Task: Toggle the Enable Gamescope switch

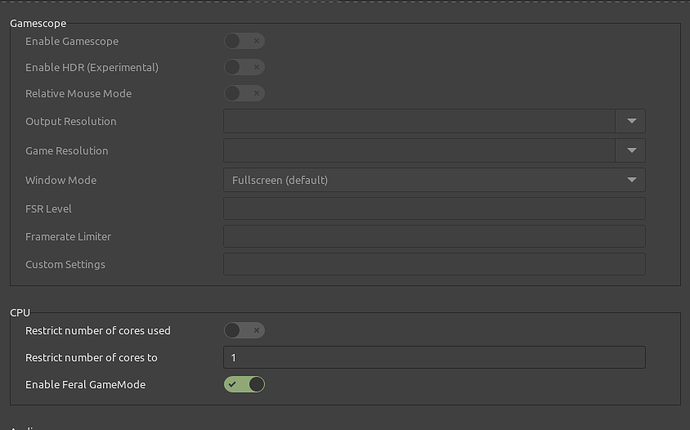Action: [244, 41]
